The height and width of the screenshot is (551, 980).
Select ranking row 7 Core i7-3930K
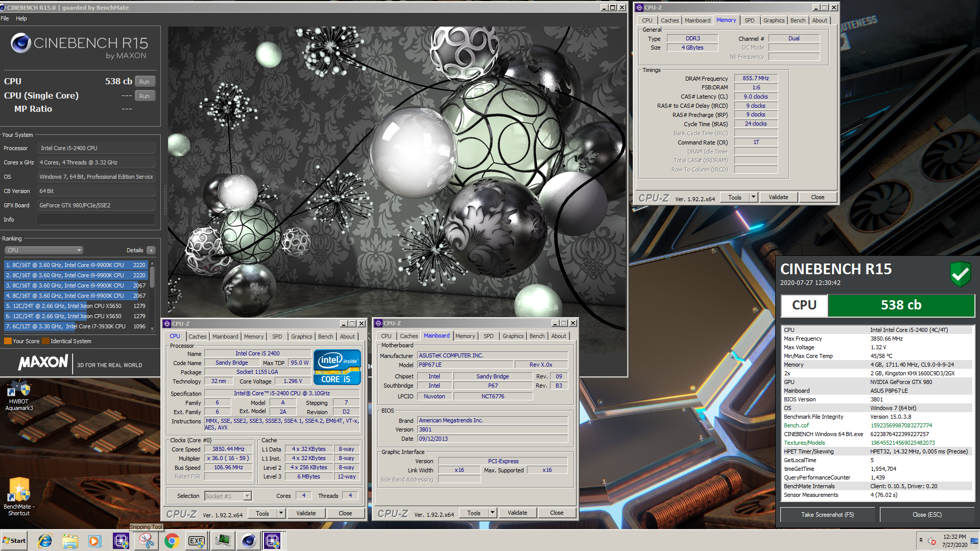[x=76, y=326]
